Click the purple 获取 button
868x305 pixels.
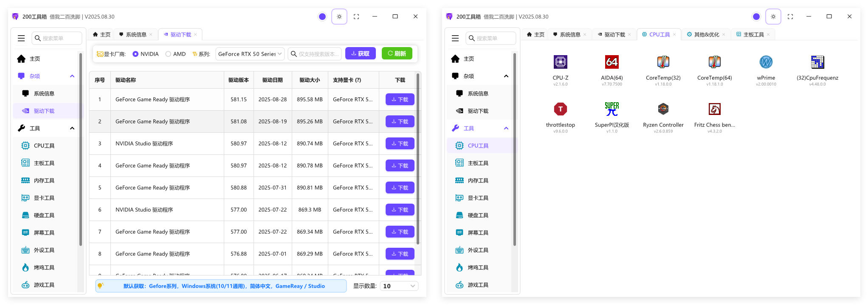[x=360, y=53]
